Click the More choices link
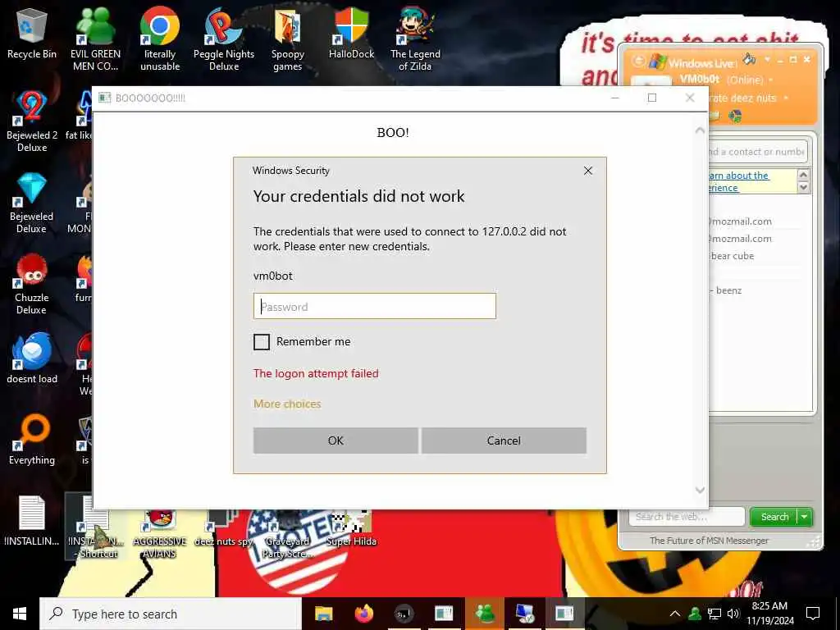This screenshot has width=840, height=630. click(287, 404)
